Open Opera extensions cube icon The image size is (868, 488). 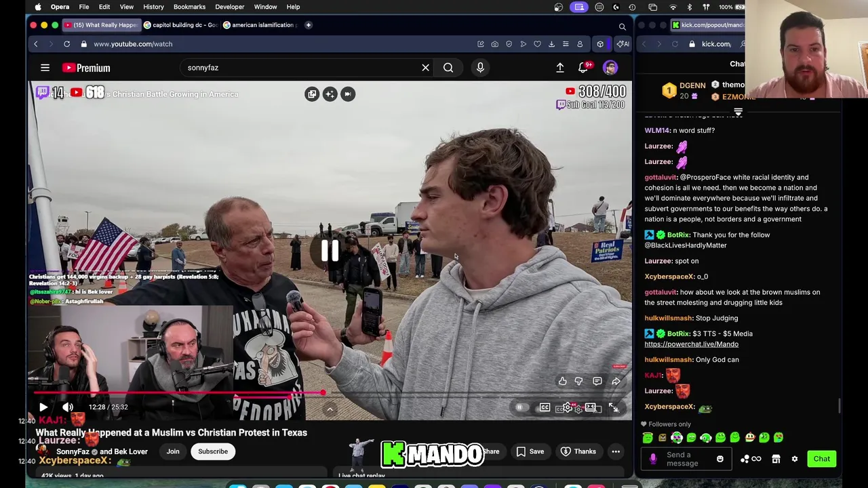600,44
